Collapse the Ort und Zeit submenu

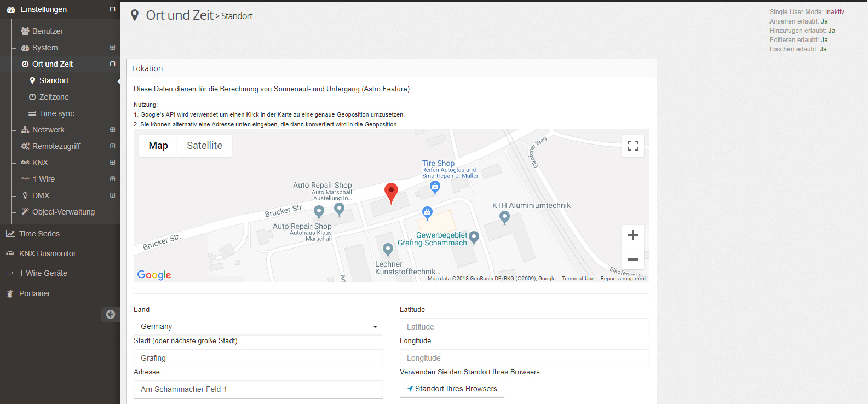[x=112, y=64]
